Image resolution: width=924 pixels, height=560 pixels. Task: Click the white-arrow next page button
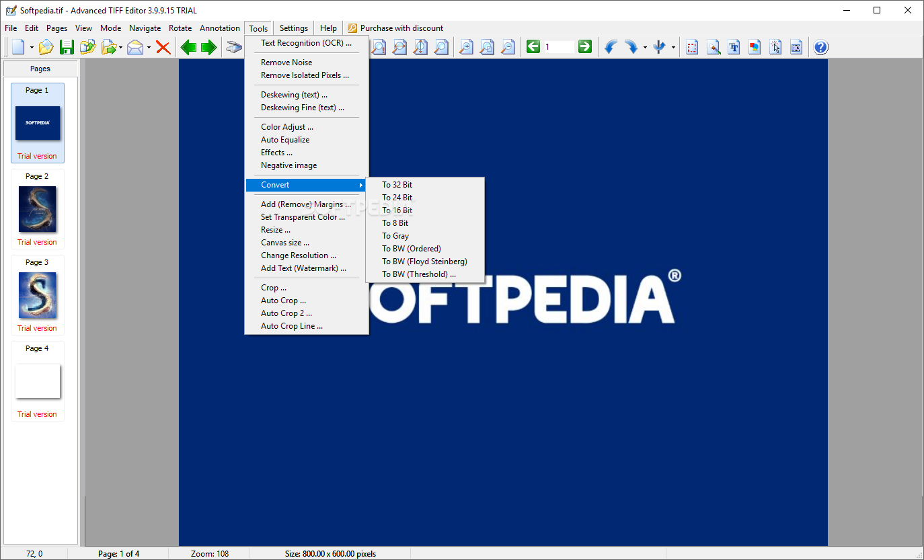point(585,46)
